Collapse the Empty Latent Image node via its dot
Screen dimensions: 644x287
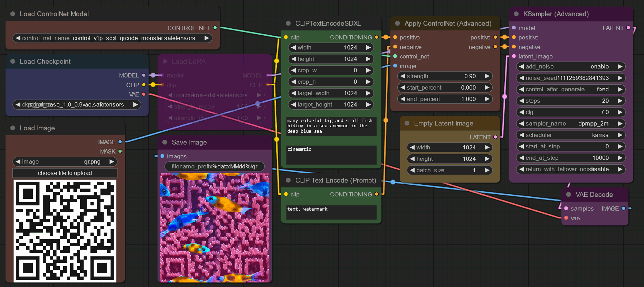point(407,123)
